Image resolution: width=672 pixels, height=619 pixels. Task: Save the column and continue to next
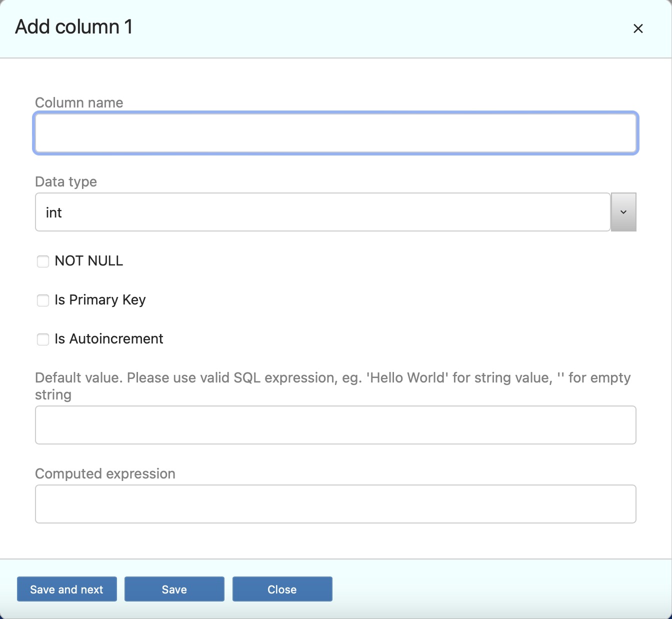[x=66, y=589]
